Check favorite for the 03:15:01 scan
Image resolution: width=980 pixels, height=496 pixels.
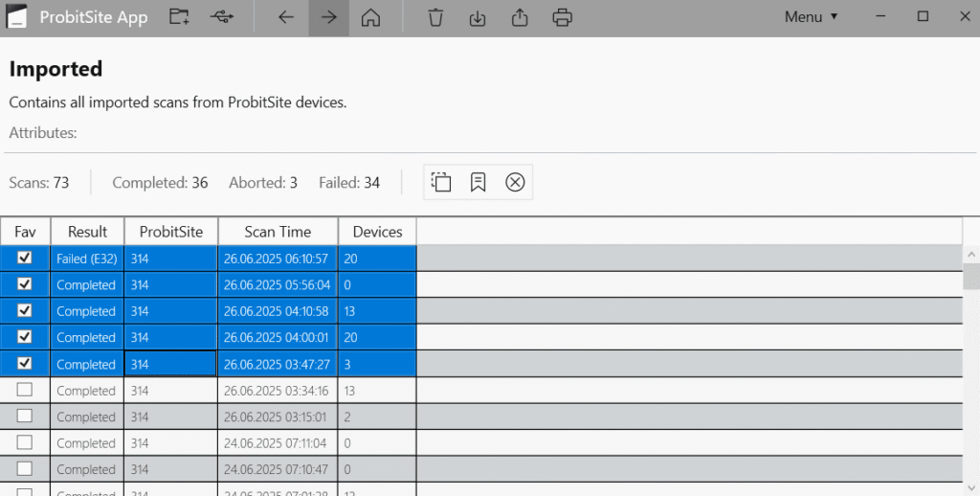coord(24,416)
